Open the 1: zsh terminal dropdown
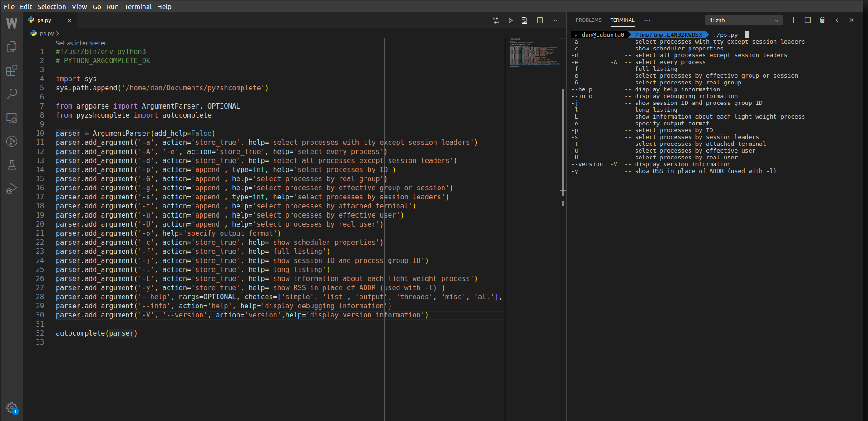Screen dimensions: 868x421 click(743, 20)
